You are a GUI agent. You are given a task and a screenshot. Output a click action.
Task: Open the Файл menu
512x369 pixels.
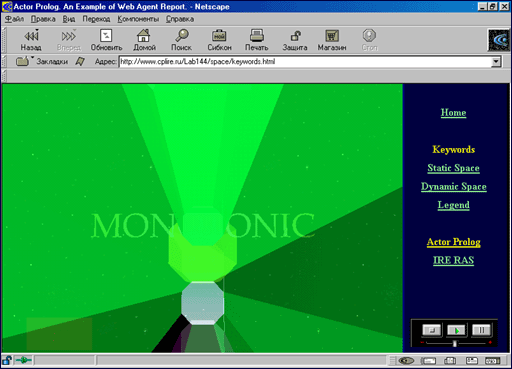(14, 19)
